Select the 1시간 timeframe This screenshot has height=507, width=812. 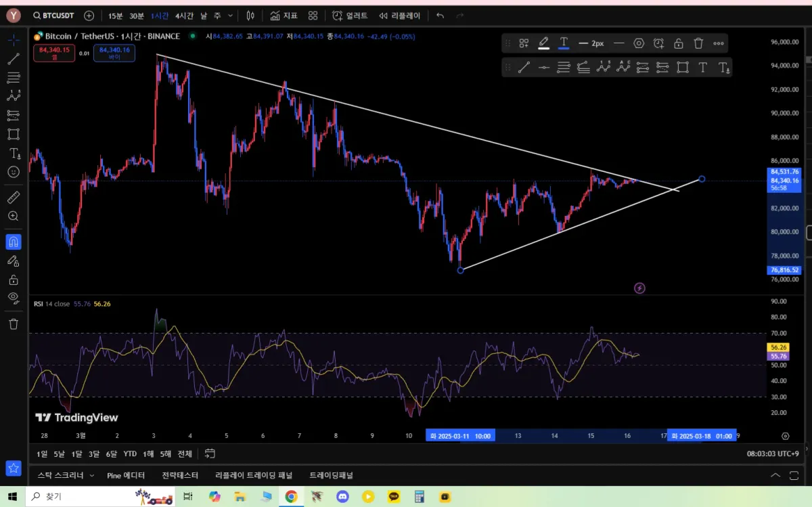160,16
